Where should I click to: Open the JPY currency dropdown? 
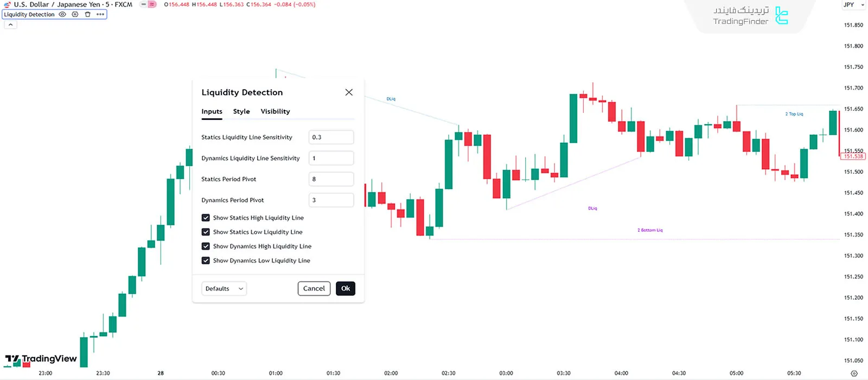point(853,5)
